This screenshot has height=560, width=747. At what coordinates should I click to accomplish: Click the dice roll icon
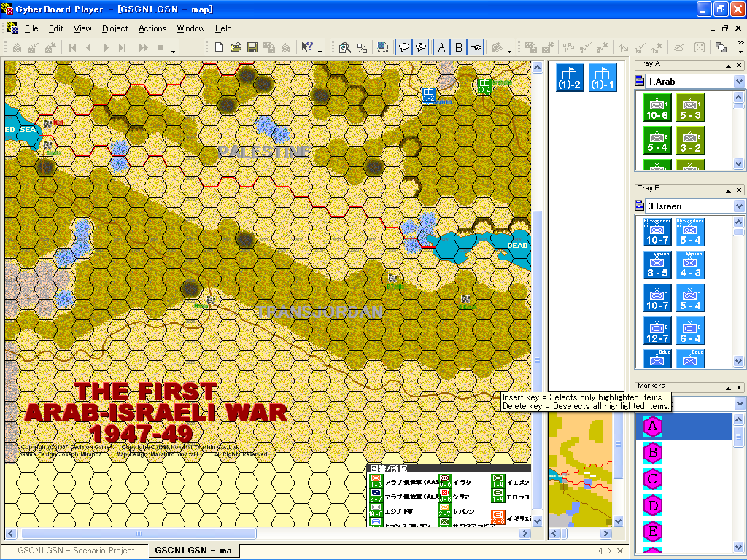click(x=700, y=47)
